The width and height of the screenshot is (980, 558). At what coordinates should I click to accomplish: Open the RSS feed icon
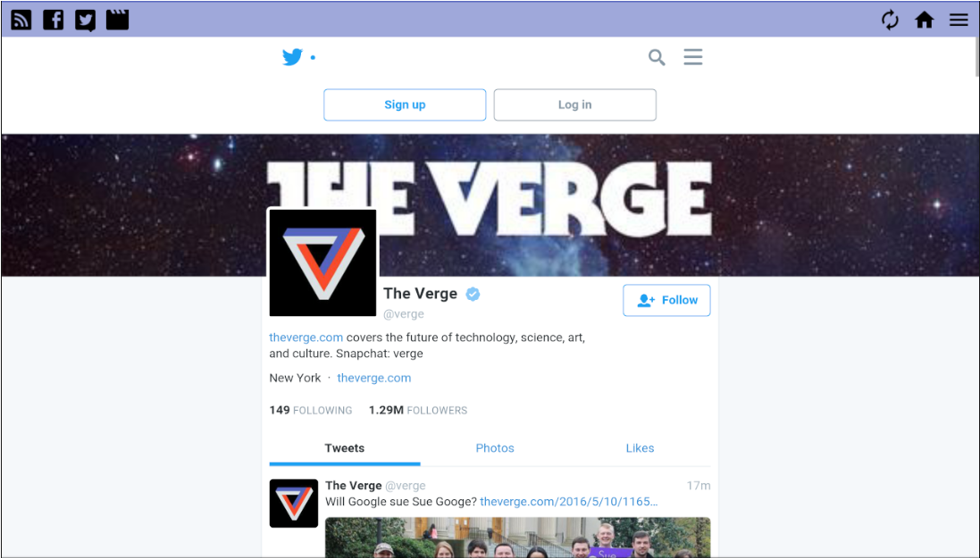tap(21, 20)
